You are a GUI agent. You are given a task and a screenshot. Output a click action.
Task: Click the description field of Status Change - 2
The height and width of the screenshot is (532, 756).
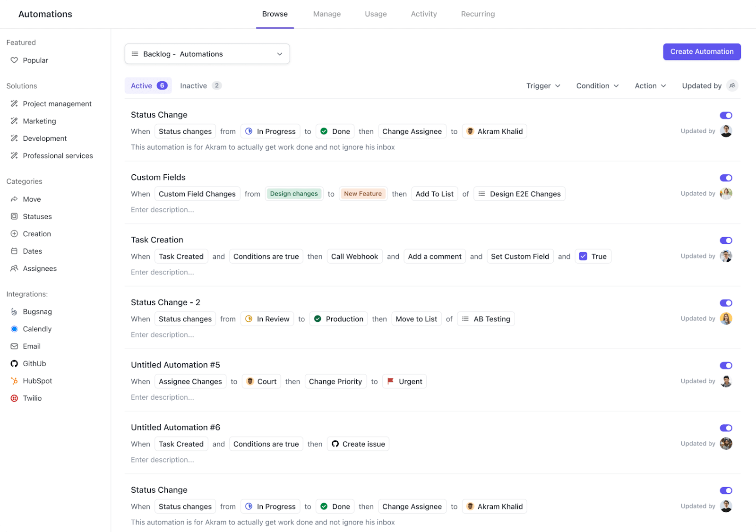(x=162, y=335)
